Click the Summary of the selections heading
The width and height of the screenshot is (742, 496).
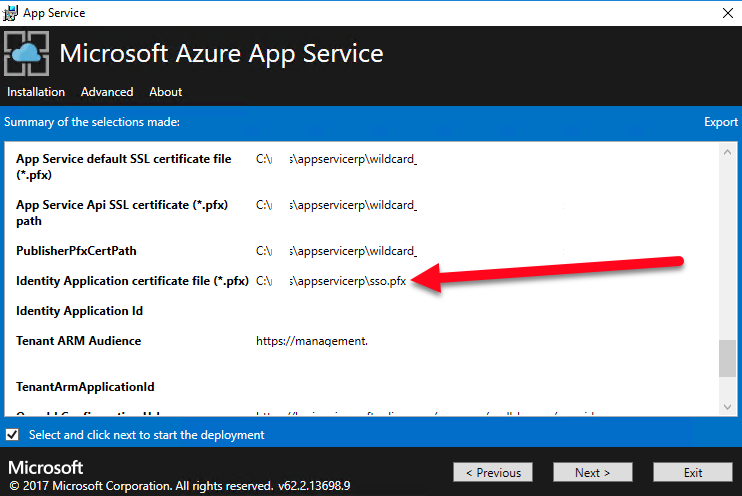92,122
